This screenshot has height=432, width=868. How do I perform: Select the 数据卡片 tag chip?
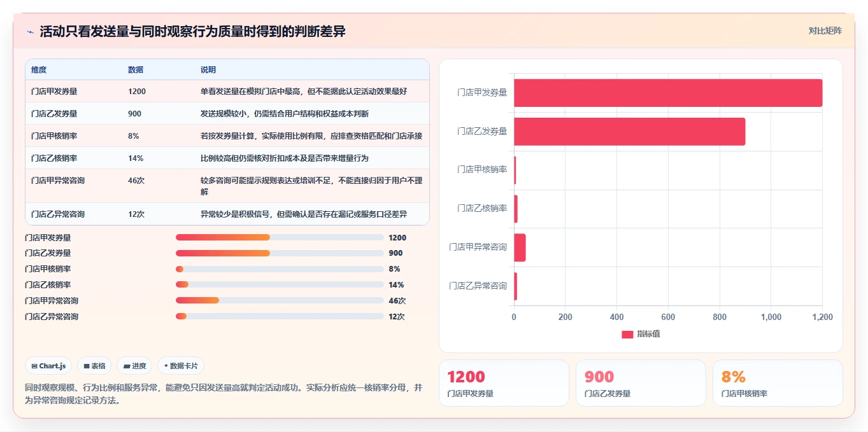point(181,366)
